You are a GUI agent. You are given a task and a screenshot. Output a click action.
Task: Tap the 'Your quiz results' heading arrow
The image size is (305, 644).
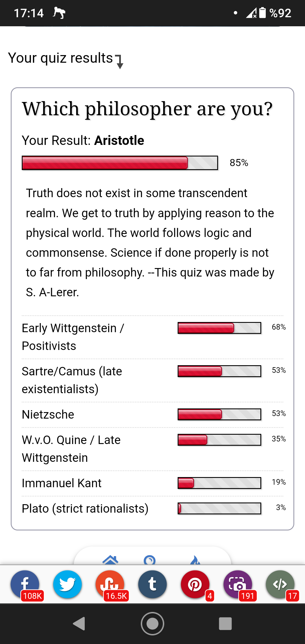click(120, 62)
